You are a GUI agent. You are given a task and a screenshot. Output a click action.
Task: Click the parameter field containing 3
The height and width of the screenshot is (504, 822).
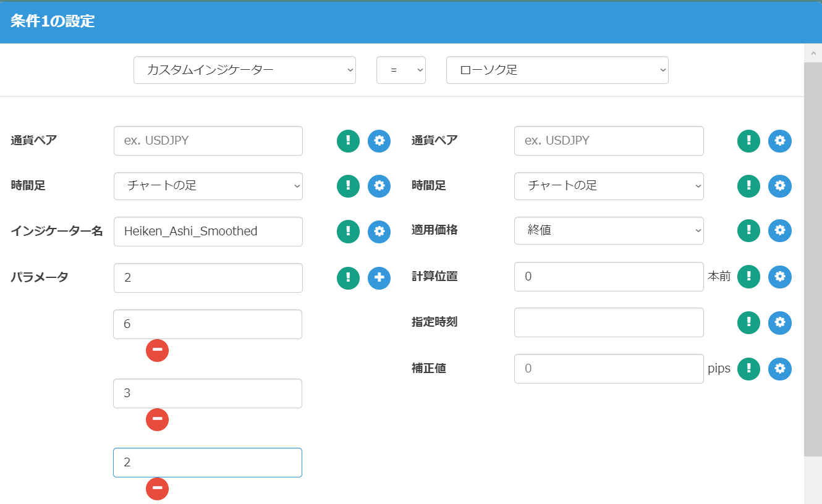click(x=208, y=393)
